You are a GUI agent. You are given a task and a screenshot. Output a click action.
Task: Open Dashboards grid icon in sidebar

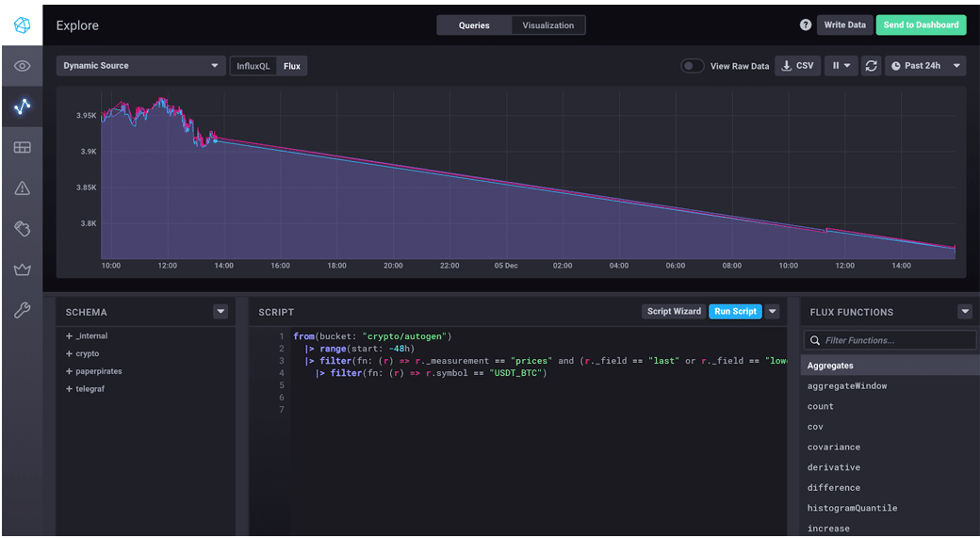(x=22, y=148)
